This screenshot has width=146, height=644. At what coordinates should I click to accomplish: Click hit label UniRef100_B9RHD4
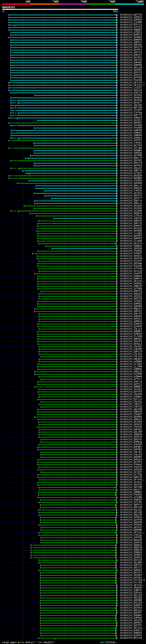131,65
